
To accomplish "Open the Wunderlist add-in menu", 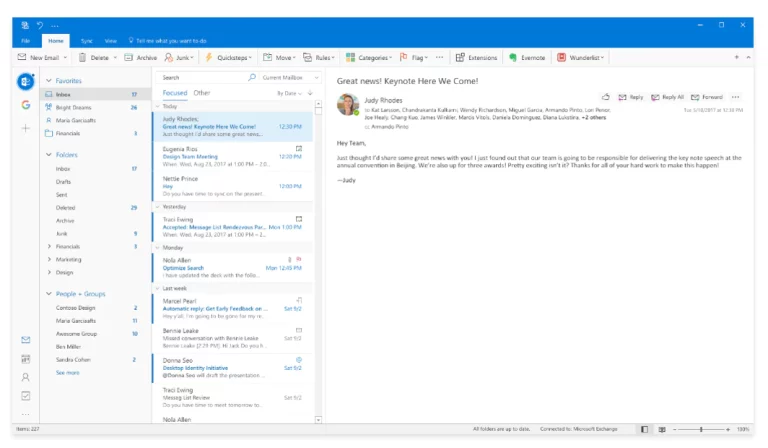I will click(581, 57).
